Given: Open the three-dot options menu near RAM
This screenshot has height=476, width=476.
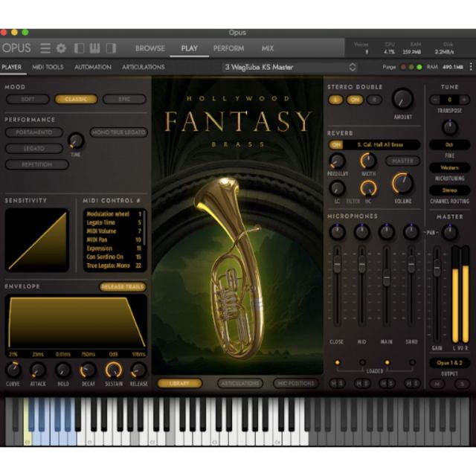Looking at the screenshot, I should tap(471, 67).
